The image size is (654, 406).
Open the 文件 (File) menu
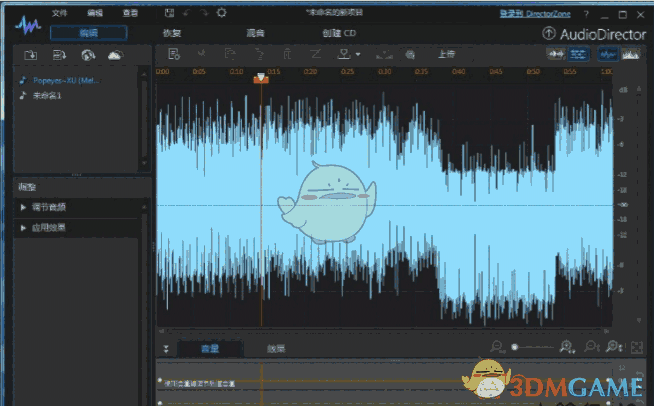tap(59, 13)
